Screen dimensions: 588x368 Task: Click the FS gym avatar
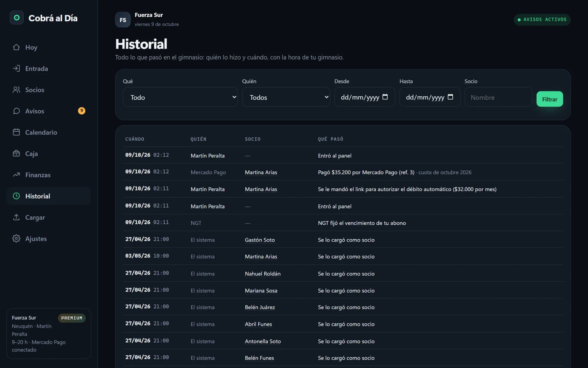(x=123, y=20)
